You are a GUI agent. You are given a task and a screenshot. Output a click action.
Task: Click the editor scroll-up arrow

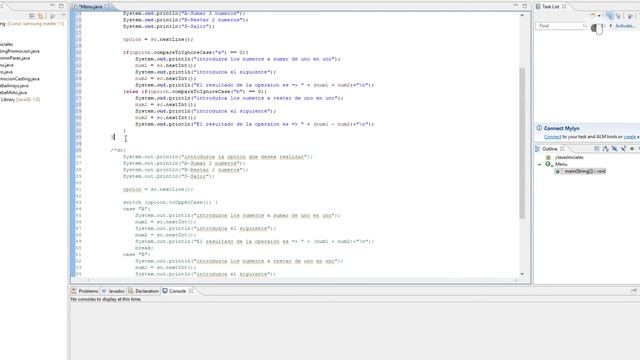click(x=522, y=15)
